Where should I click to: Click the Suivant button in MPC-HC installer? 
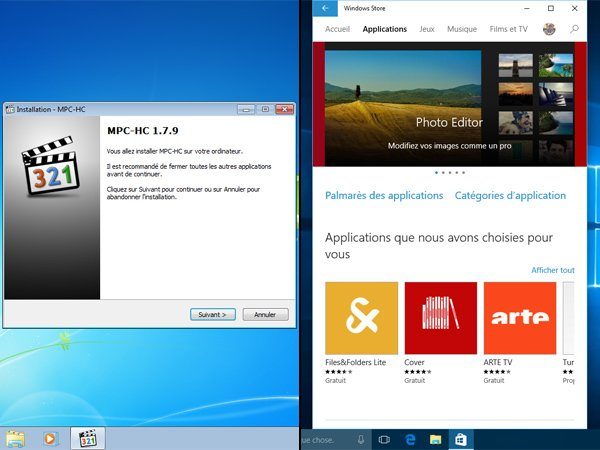point(213,315)
